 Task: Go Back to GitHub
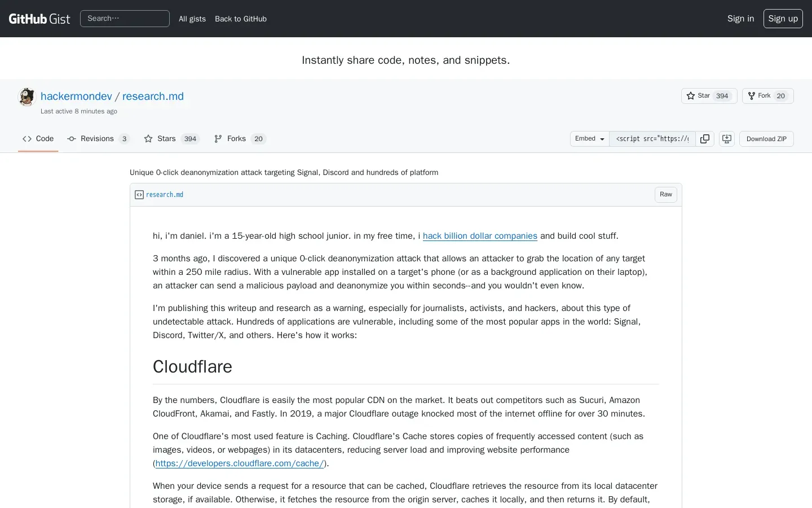point(241,19)
